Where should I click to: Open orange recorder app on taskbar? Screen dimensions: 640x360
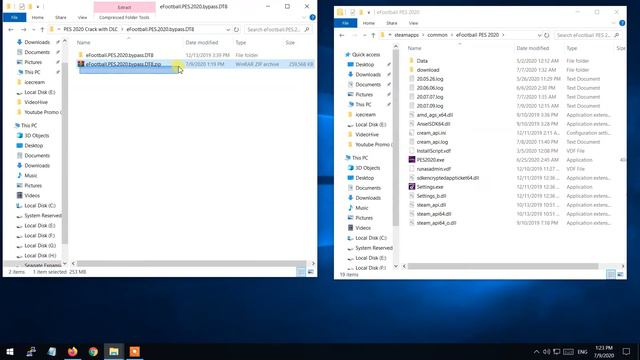click(x=135, y=351)
